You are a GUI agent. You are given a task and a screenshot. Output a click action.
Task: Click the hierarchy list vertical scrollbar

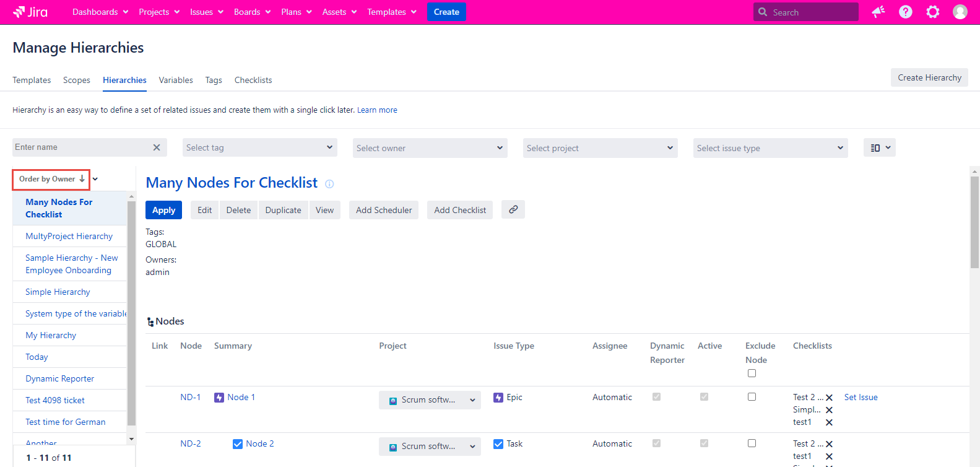pos(131,310)
